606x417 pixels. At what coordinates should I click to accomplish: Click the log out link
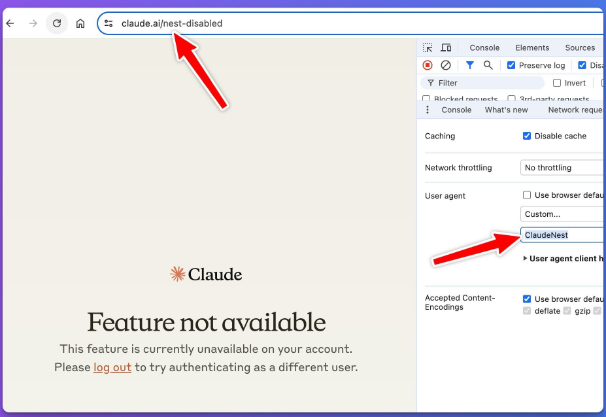pos(112,367)
